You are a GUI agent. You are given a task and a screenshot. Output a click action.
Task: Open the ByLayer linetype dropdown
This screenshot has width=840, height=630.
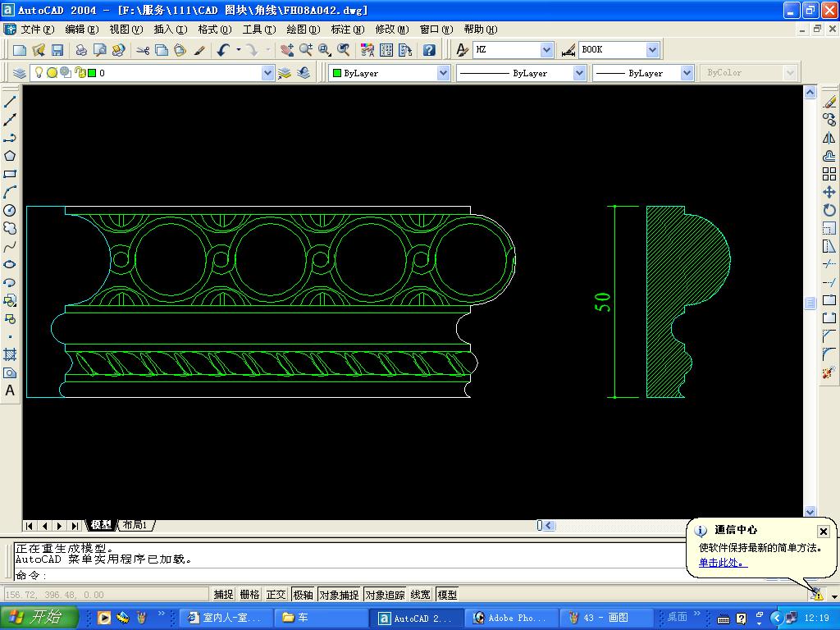[579, 73]
